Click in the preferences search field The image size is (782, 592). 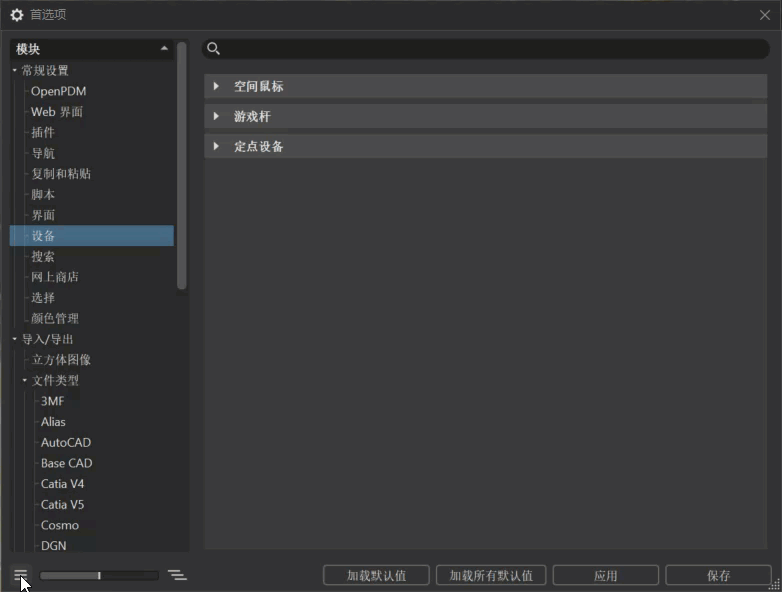pyautogui.click(x=486, y=48)
